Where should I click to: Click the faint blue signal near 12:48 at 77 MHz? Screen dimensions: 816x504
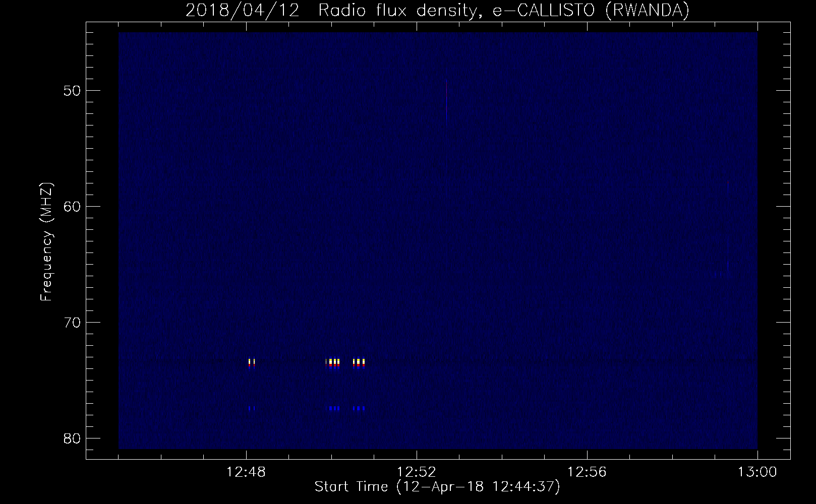coord(252,408)
